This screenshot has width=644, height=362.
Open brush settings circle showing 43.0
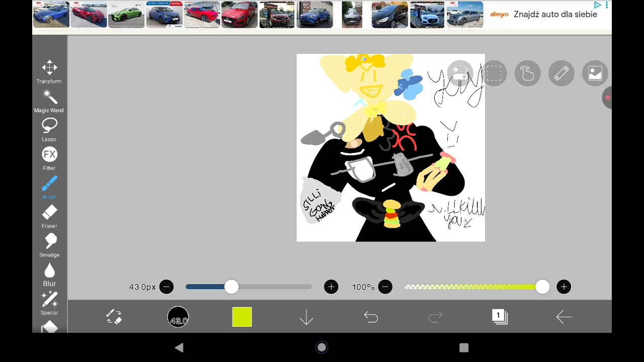point(178,317)
